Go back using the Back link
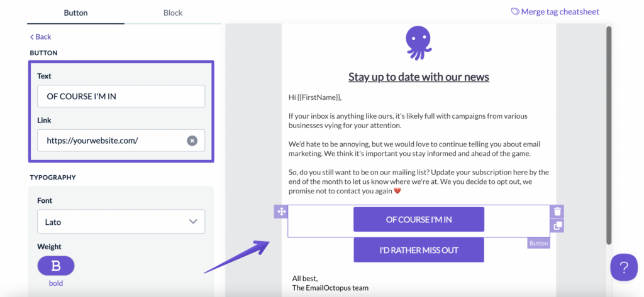This screenshot has width=644, height=297. coord(41,37)
